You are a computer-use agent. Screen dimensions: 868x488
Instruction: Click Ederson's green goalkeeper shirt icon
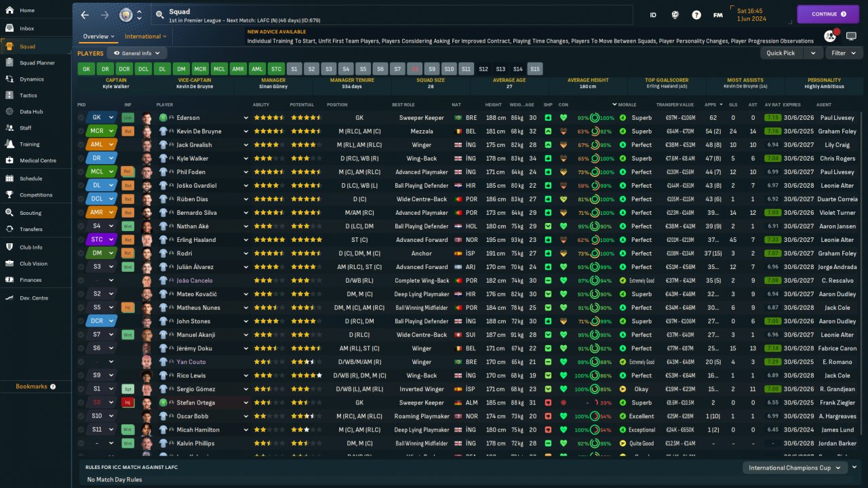pyautogui.click(x=163, y=118)
